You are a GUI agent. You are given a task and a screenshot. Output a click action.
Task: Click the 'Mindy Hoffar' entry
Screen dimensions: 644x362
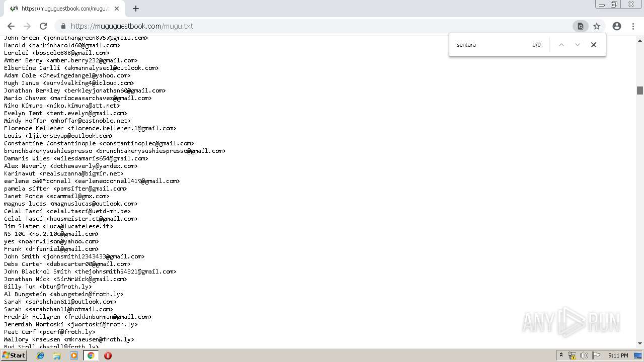pos(67,121)
